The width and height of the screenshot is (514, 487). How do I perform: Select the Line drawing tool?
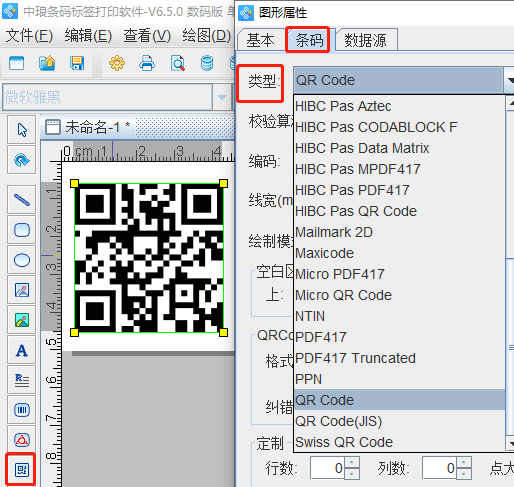(x=22, y=200)
